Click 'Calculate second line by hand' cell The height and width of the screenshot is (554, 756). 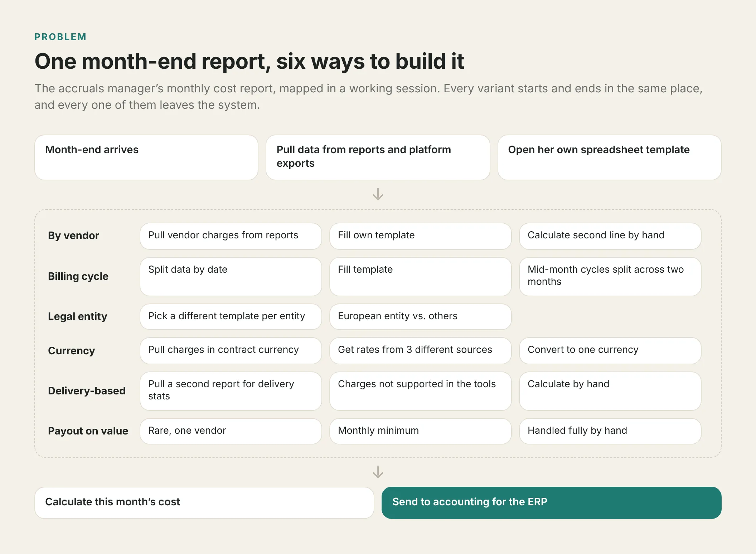[x=610, y=236]
